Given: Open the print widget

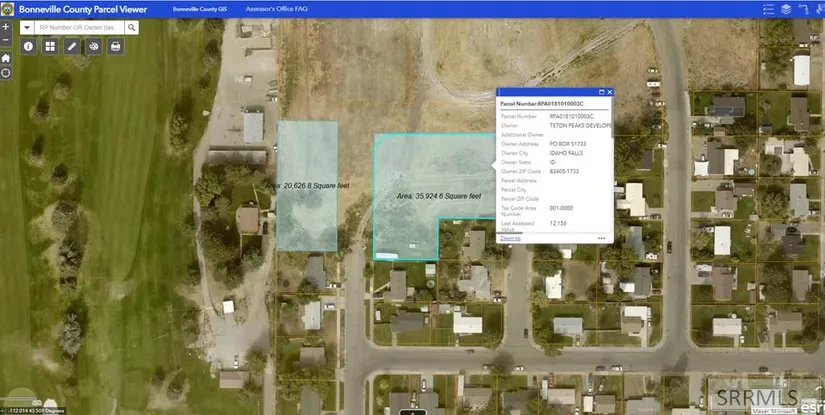Looking at the screenshot, I should (116, 46).
